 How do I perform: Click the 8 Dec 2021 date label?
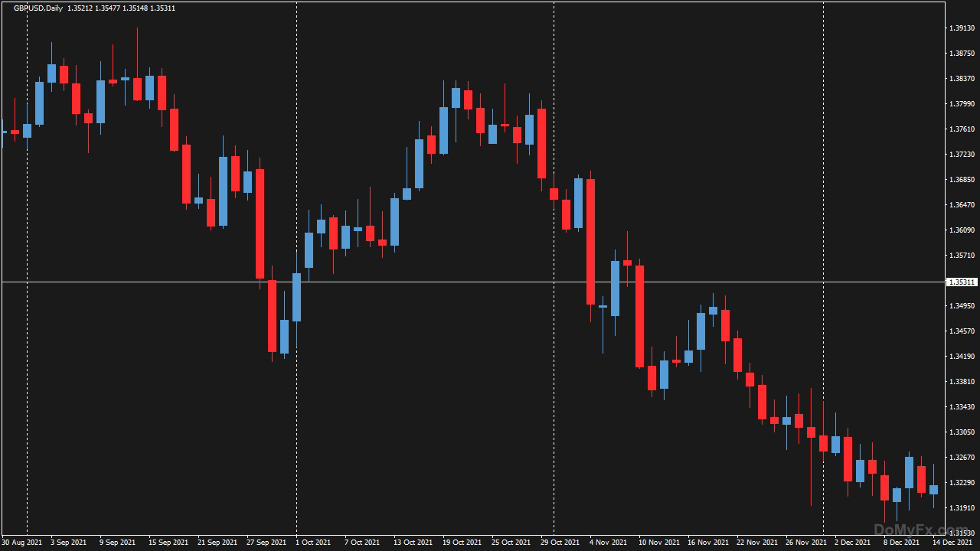[901, 543]
